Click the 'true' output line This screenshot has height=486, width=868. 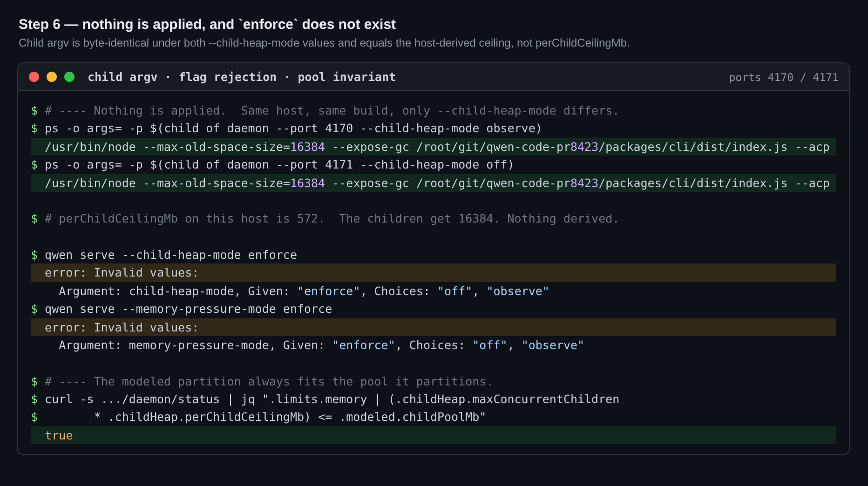[x=434, y=435]
